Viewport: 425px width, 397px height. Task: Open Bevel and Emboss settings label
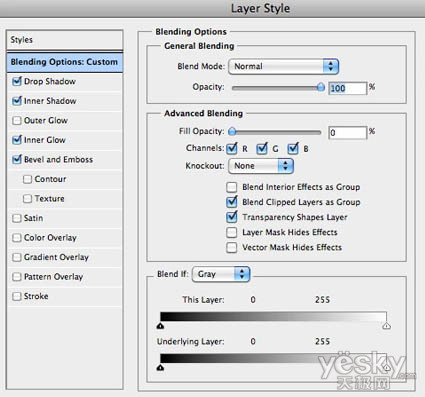click(58, 160)
